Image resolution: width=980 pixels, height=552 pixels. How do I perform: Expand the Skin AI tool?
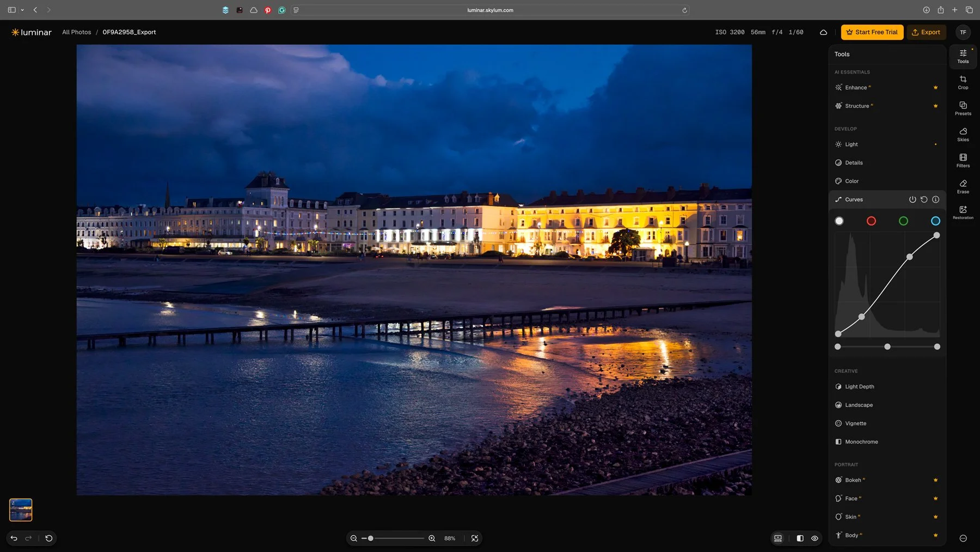tap(887, 517)
